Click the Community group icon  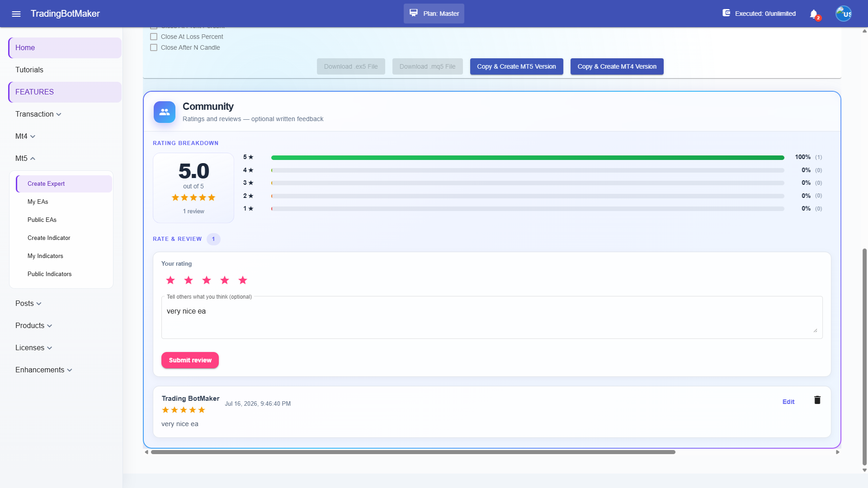coord(165,112)
